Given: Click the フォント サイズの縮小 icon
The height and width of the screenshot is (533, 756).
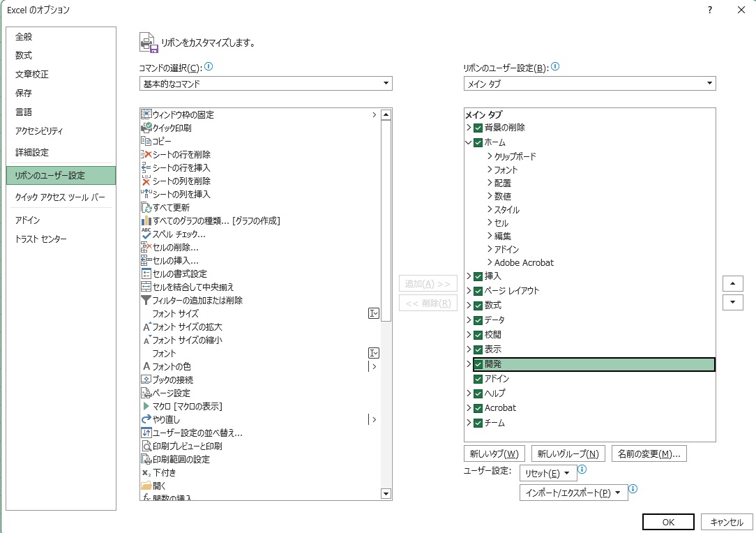Looking at the screenshot, I should pyautogui.click(x=147, y=340).
